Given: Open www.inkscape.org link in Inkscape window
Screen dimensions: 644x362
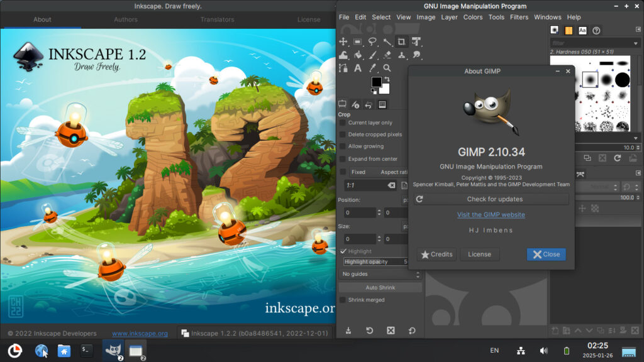Looking at the screenshot, I should click(x=140, y=333).
